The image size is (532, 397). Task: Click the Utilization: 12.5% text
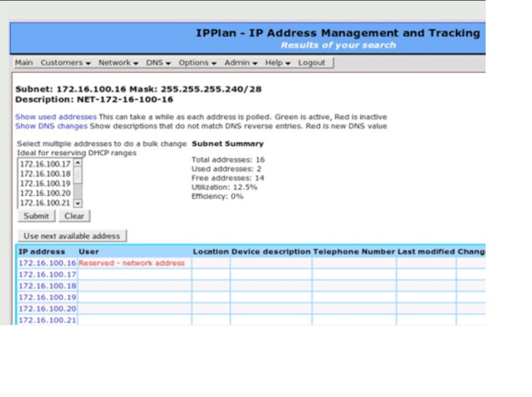[x=224, y=187]
